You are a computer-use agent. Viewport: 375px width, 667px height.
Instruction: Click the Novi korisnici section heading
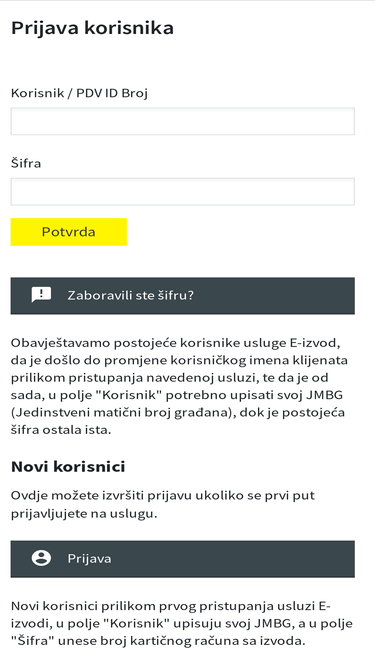68,467
